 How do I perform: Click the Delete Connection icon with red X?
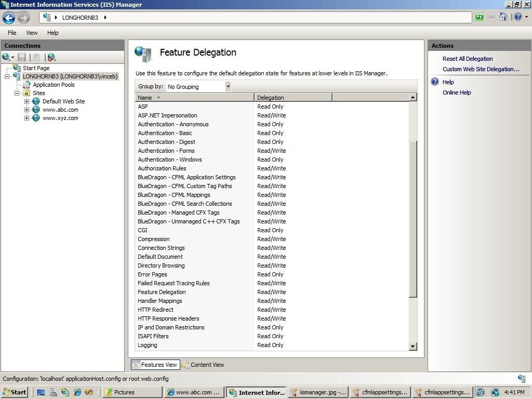tap(51, 57)
